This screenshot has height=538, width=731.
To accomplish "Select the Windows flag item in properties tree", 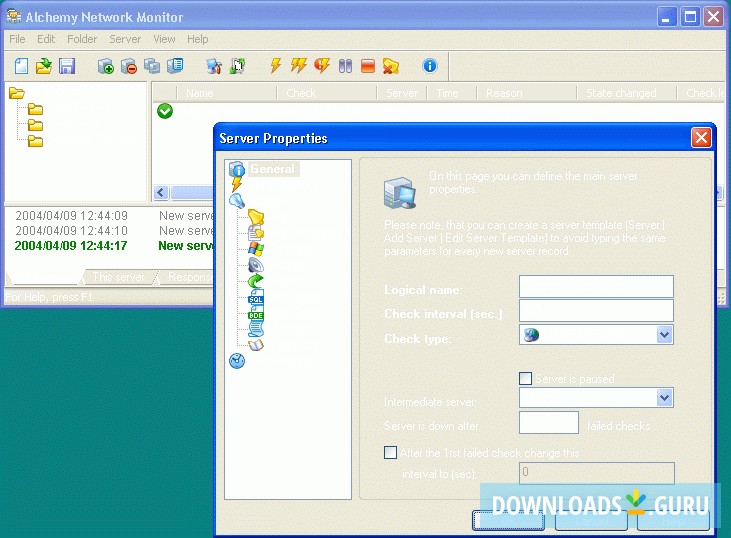I will point(255,249).
